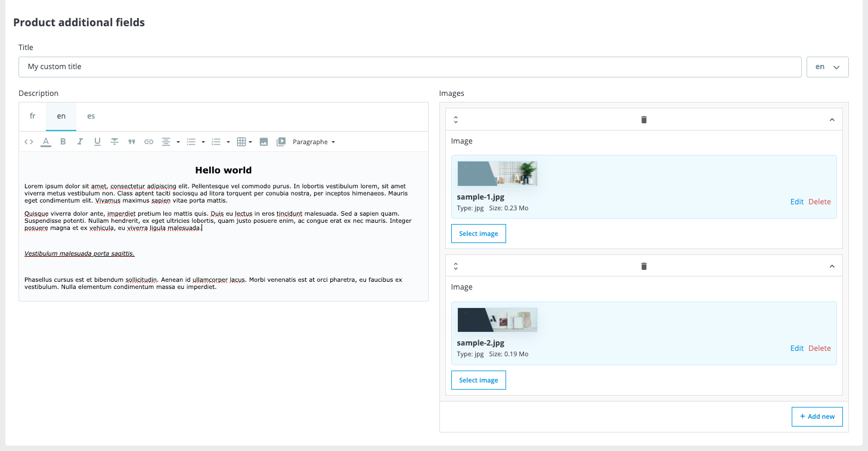Insert a blockquote

132,142
